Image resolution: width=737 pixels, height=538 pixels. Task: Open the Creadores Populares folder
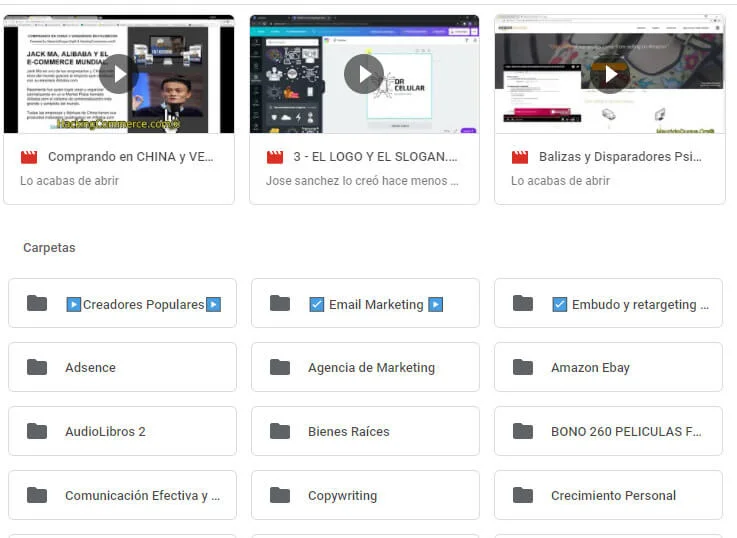142,304
